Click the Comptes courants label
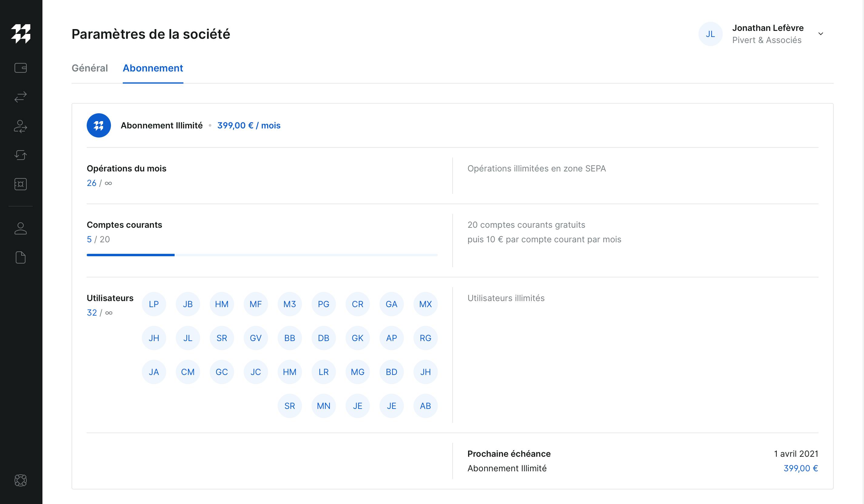 pyautogui.click(x=124, y=225)
